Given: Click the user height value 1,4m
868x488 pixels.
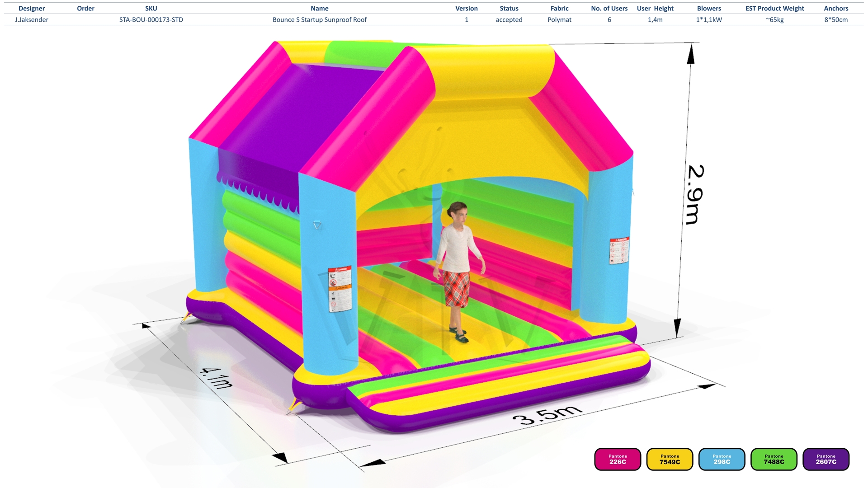Looking at the screenshot, I should 655,19.
